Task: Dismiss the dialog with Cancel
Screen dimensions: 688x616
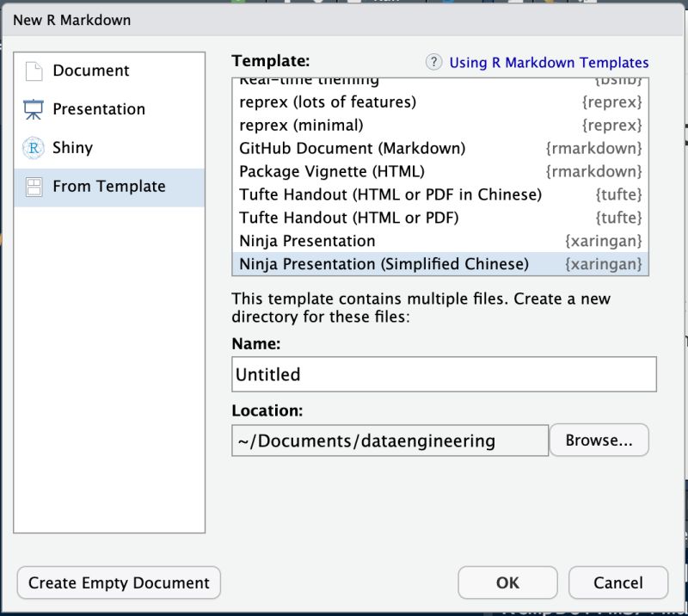Action: (617, 582)
